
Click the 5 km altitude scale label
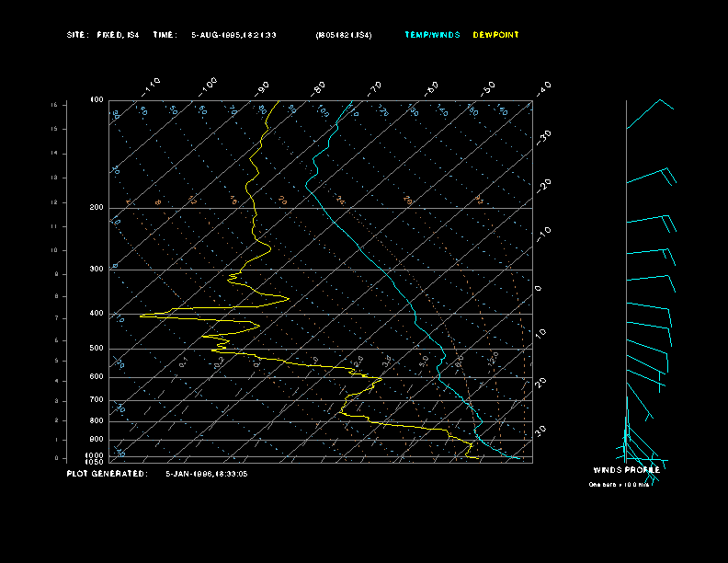[x=57, y=361]
